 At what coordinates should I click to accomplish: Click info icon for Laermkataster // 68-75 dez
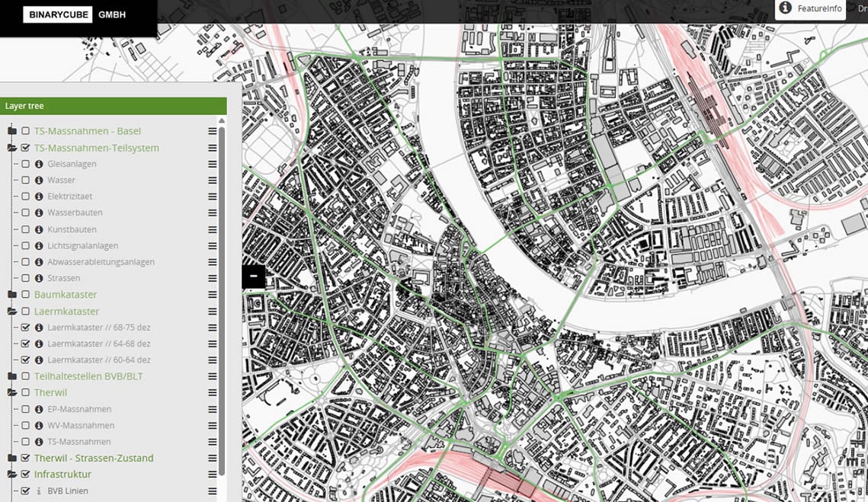pyautogui.click(x=39, y=328)
